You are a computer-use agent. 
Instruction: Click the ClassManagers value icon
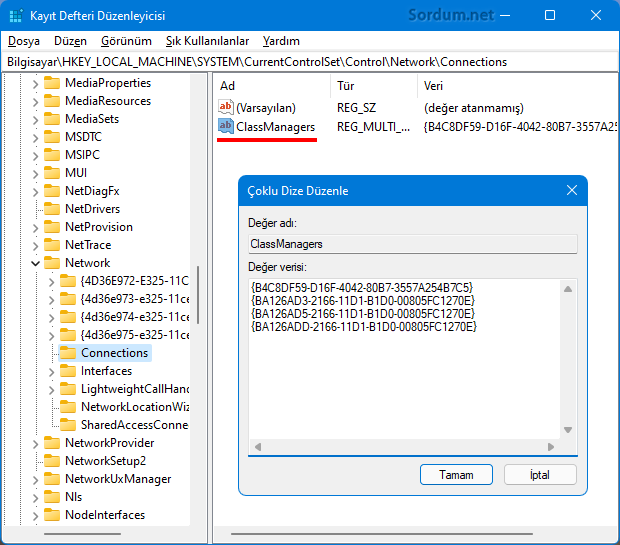[x=225, y=126]
